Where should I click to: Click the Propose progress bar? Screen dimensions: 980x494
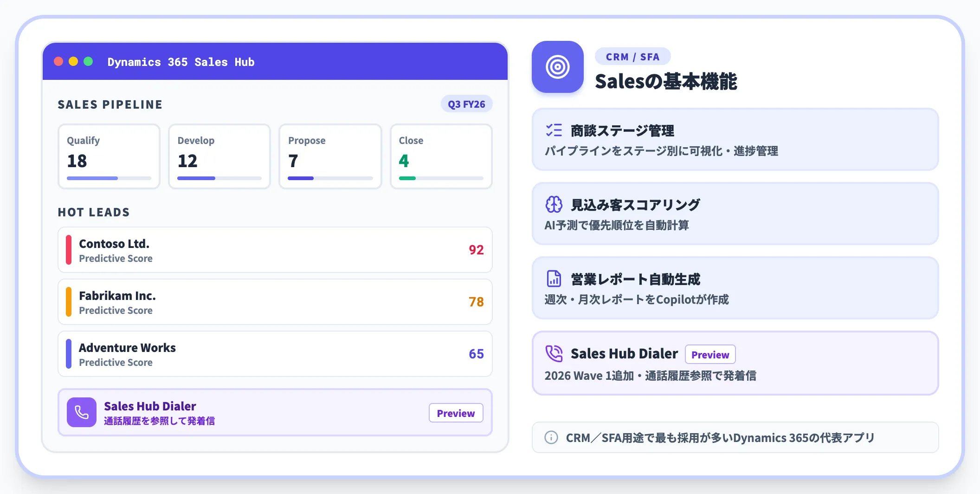tap(330, 178)
